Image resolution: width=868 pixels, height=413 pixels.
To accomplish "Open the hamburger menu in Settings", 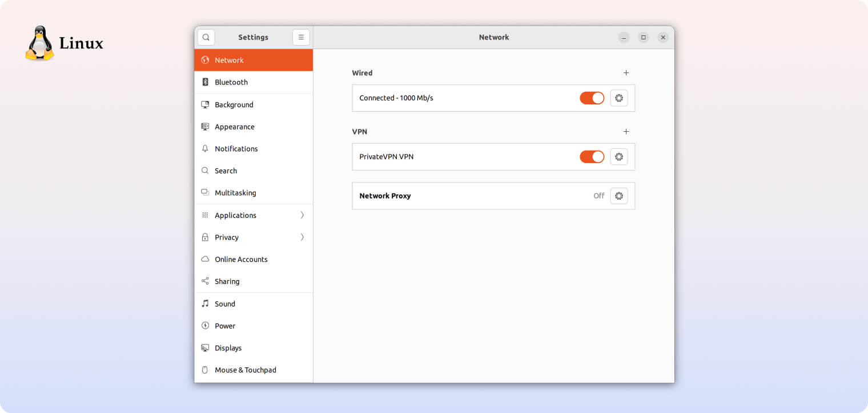I will coord(301,37).
